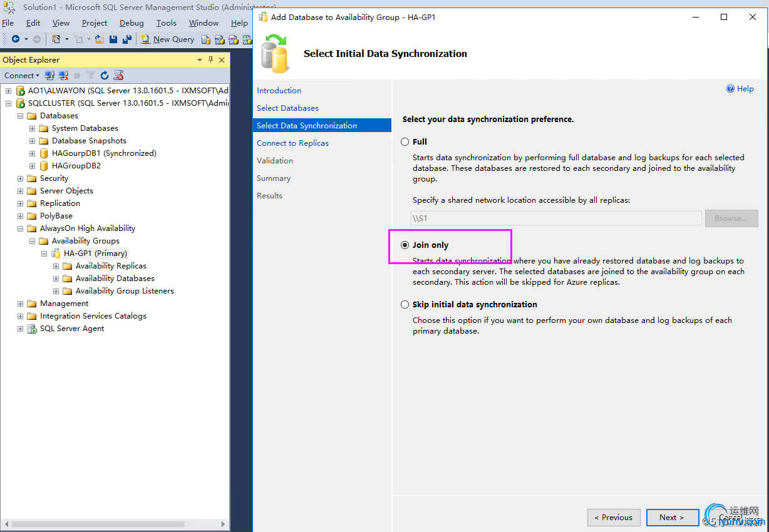Click the New Query toolbar button
This screenshot has height=532, width=769.
(x=167, y=39)
